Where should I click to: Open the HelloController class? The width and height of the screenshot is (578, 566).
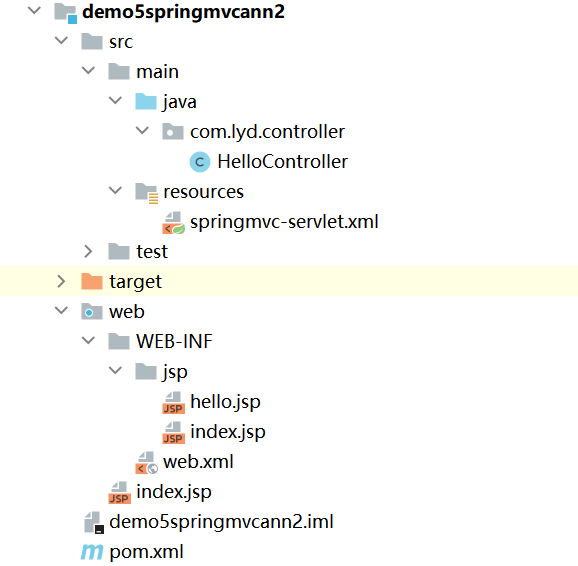click(282, 162)
